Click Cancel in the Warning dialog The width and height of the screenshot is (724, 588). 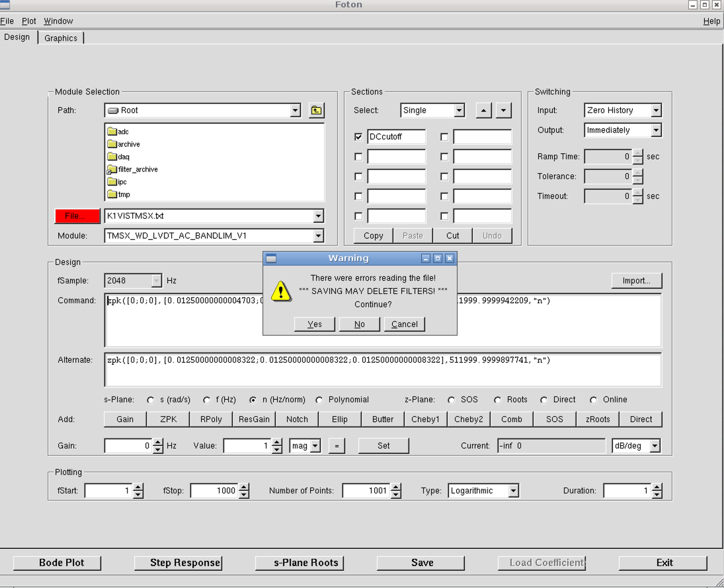[405, 324]
